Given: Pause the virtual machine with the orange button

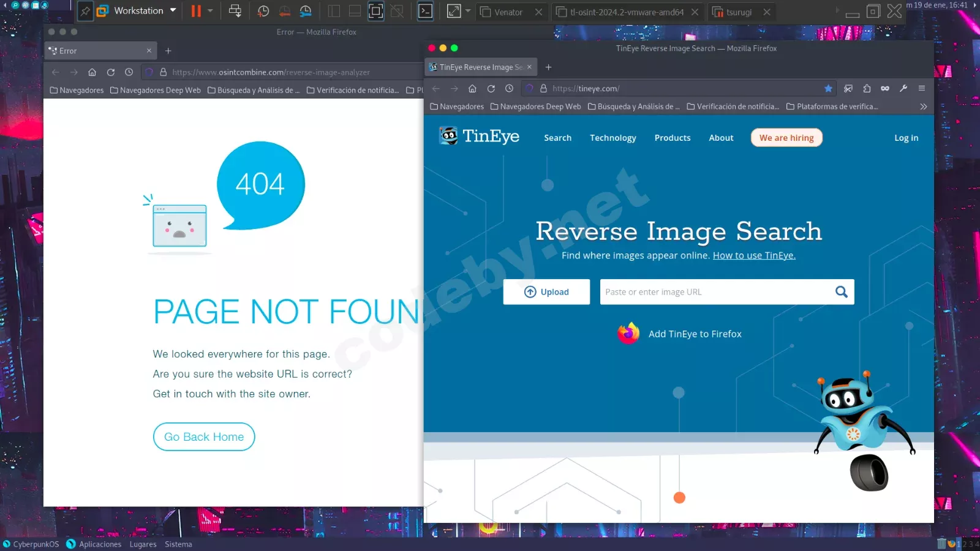Looking at the screenshot, I should [x=196, y=11].
